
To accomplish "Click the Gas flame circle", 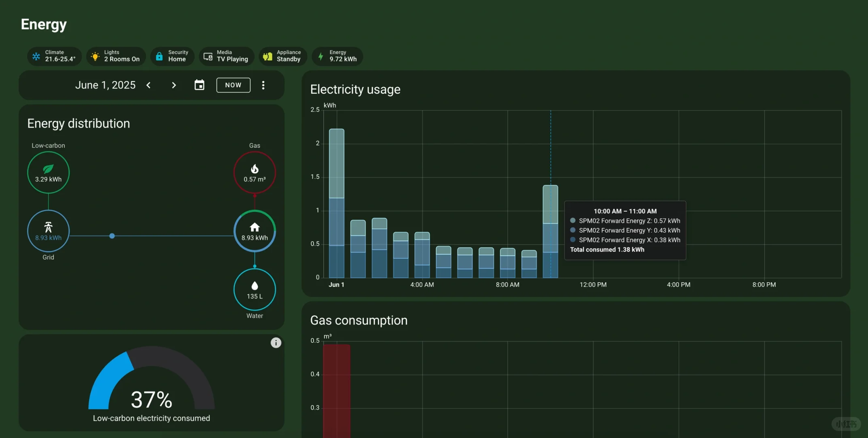I will coord(254,172).
